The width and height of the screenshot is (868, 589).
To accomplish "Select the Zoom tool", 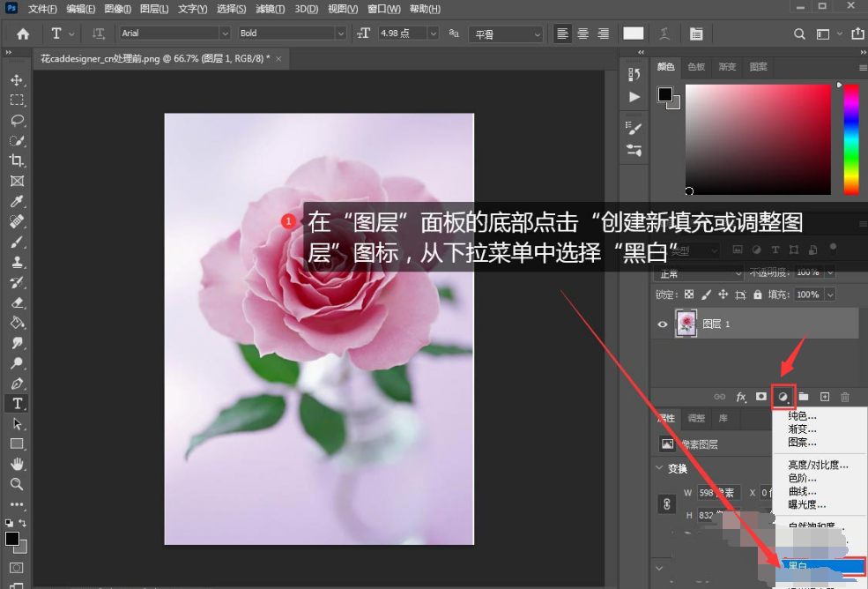I will click(18, 483).
